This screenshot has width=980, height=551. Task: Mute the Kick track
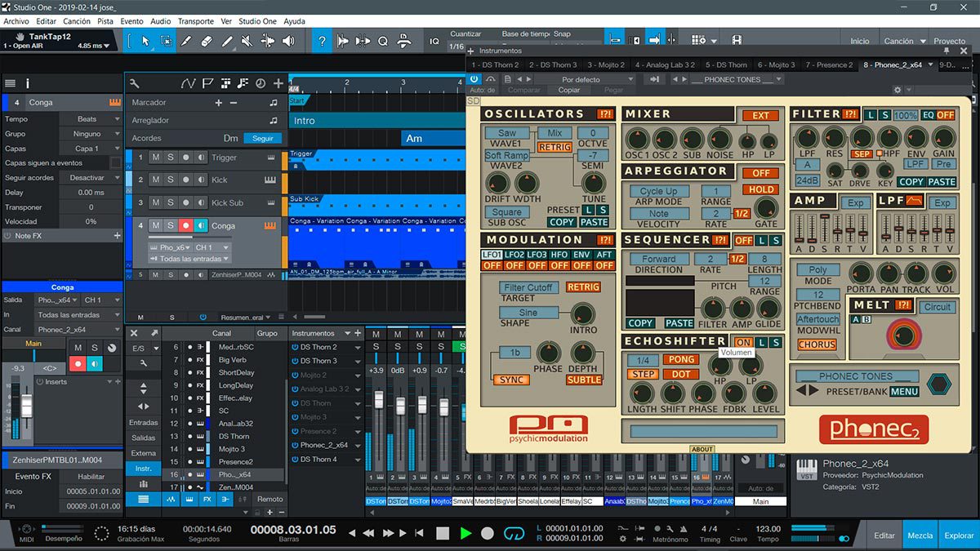[x=156, y=180]
